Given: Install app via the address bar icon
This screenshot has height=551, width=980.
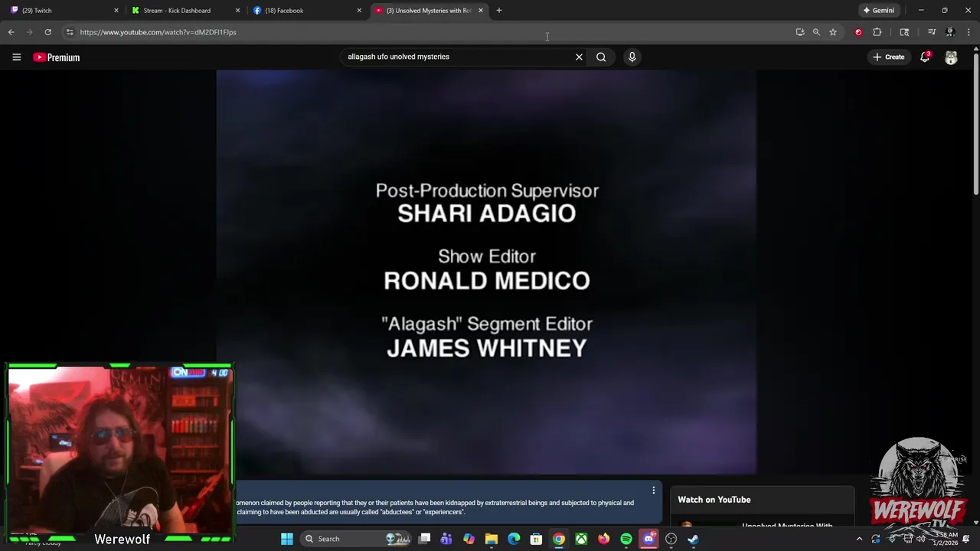Looking at the screenshot, I should 800,32.
